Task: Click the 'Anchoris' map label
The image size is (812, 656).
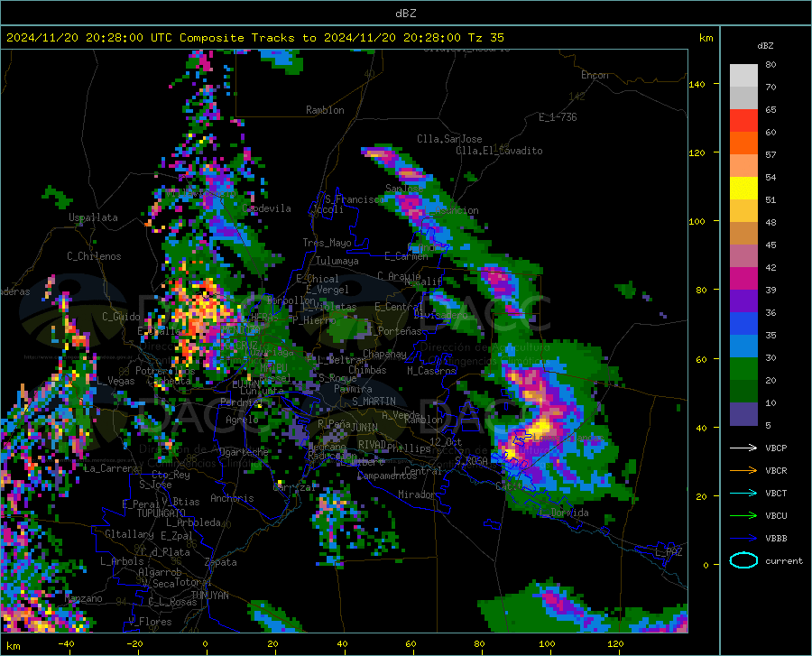Action: point(232,499)
